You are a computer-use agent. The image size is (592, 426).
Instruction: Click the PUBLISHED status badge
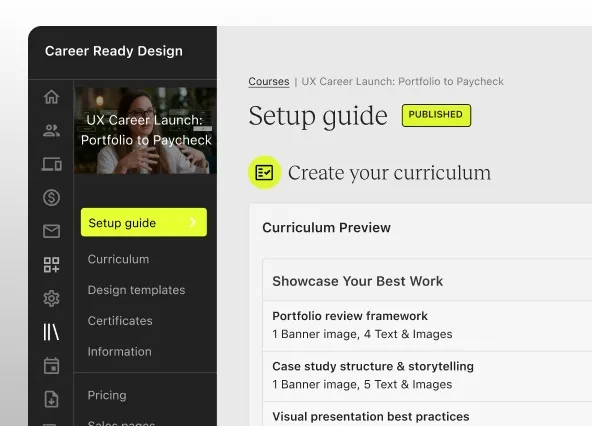[436, 115]
